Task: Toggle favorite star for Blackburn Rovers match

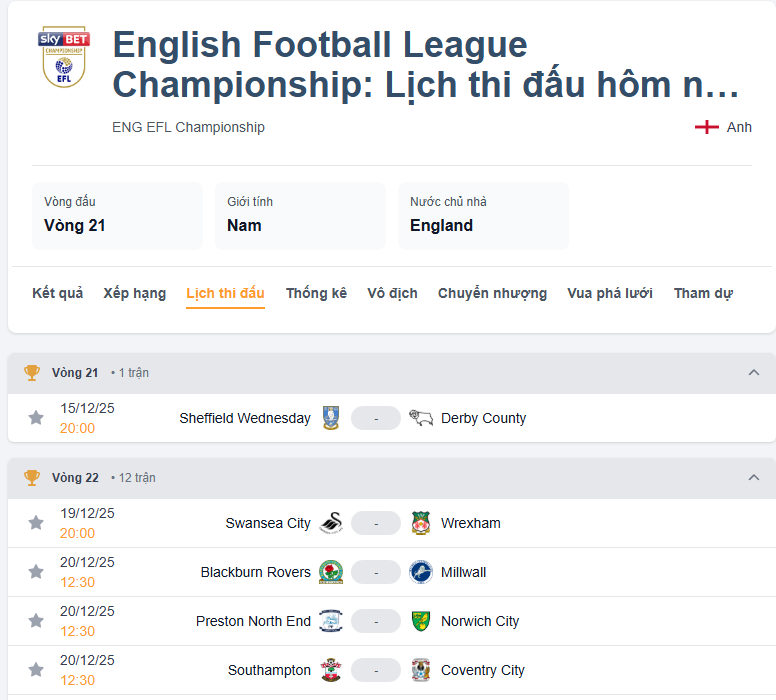Action: pyautogui.click(x=36, y=572)
